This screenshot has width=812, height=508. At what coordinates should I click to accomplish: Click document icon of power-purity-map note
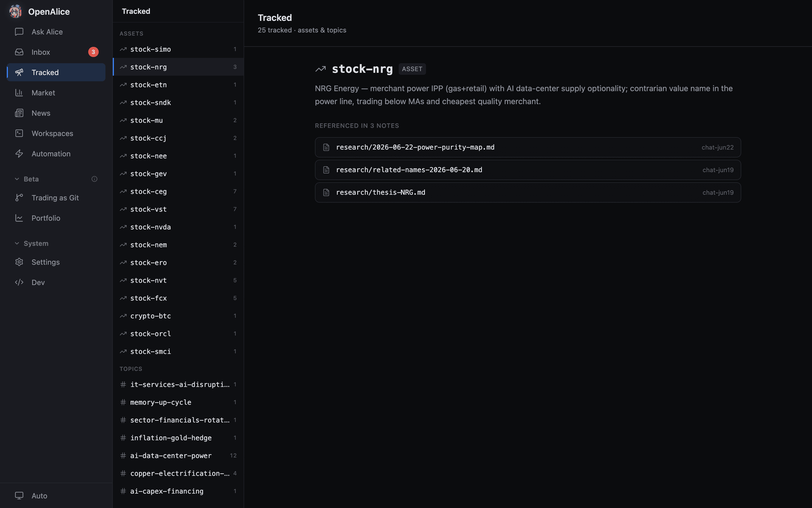click(x=326, y=147)
